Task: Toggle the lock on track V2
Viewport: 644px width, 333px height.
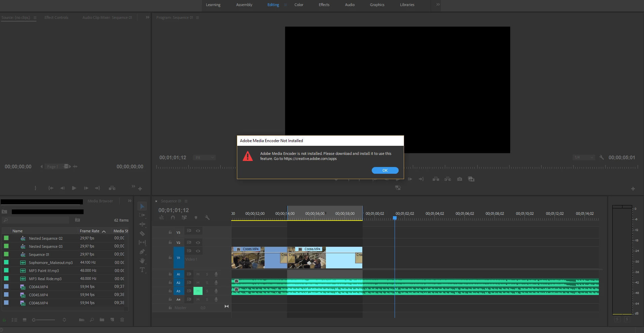Action: [x=170, y=242]
